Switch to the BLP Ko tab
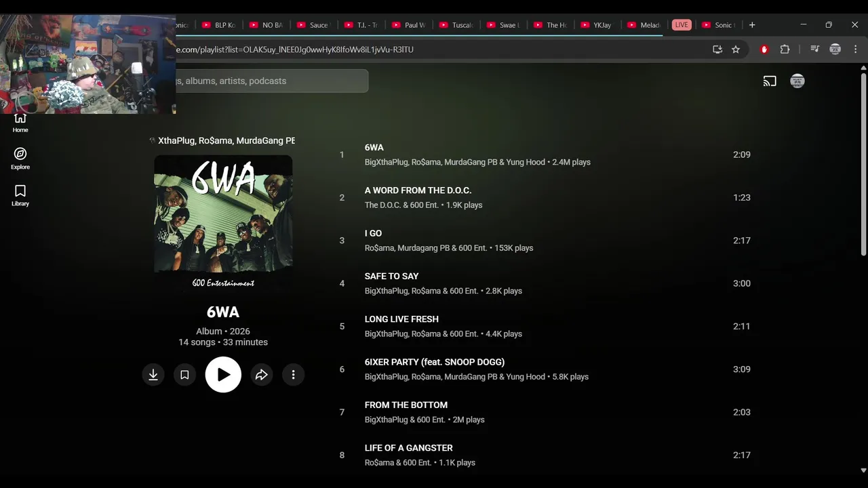 tap(218, 25)
